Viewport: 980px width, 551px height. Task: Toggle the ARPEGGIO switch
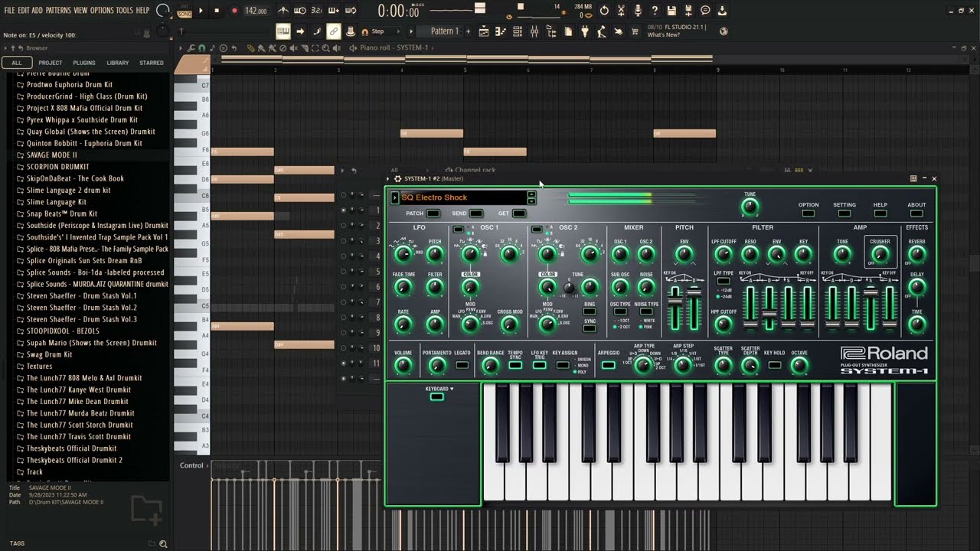click(608, 366)
